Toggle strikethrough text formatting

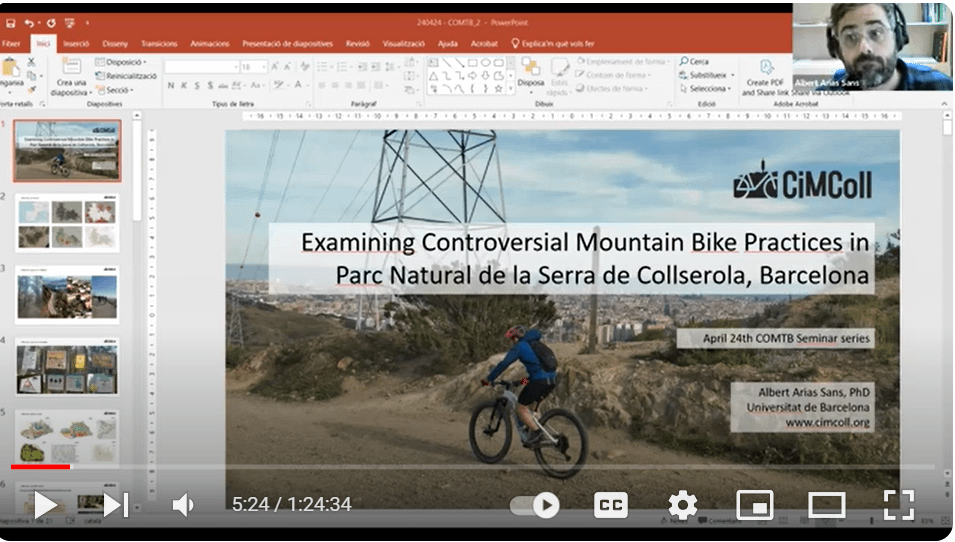(223, 85)
